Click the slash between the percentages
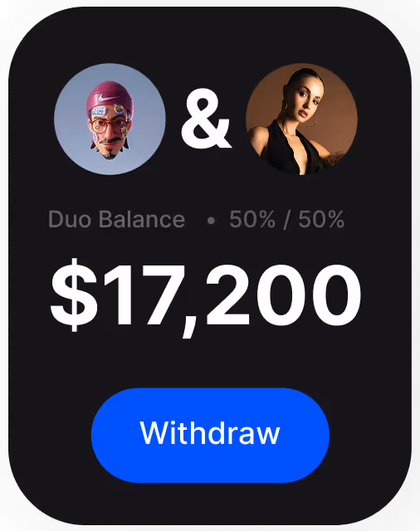 pyautogui.click(x=287, y=220)
